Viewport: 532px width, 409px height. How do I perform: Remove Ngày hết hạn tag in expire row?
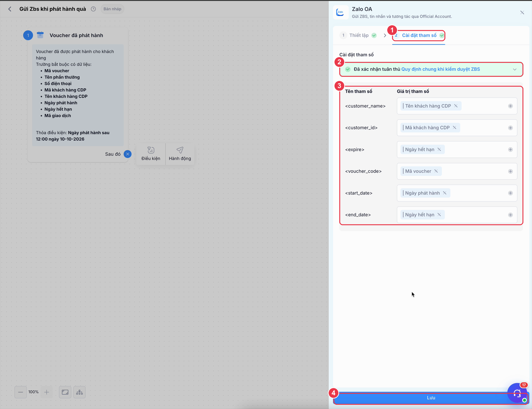(439, 150)
